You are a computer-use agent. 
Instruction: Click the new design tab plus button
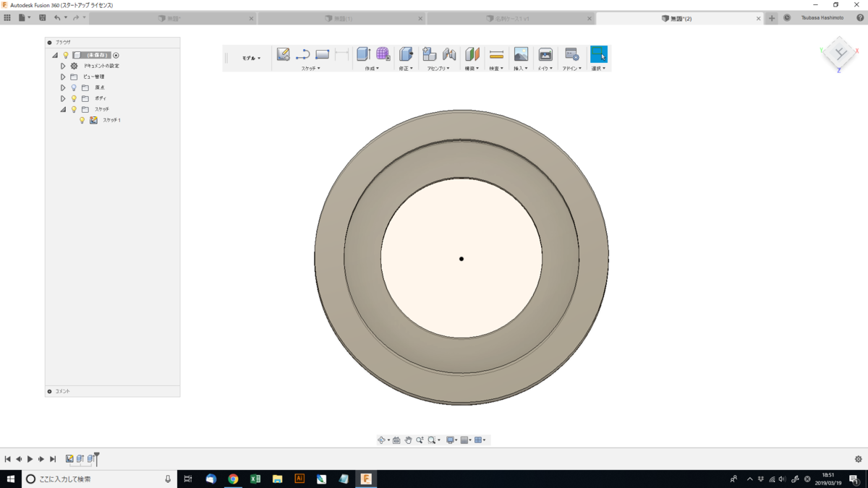pos(772,18)
